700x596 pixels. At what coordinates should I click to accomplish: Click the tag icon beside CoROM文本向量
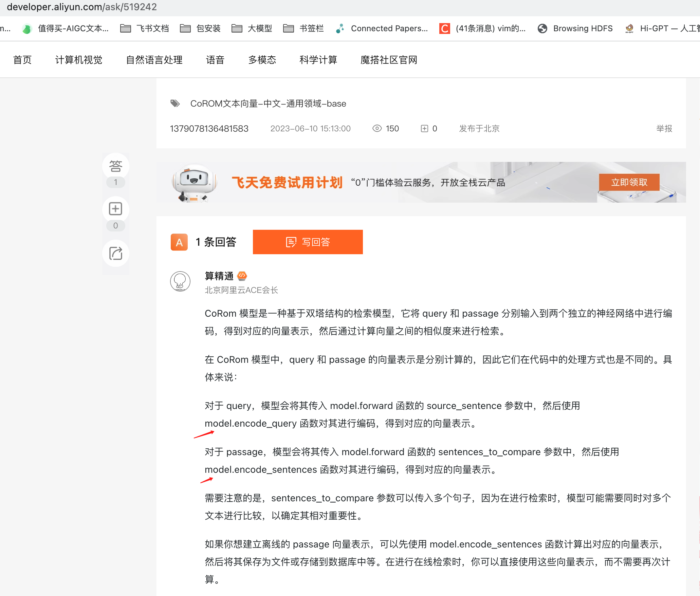[175, 103]
